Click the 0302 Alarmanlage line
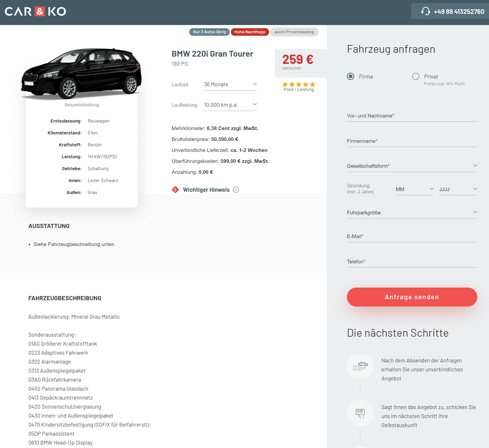 click(50, 362)
